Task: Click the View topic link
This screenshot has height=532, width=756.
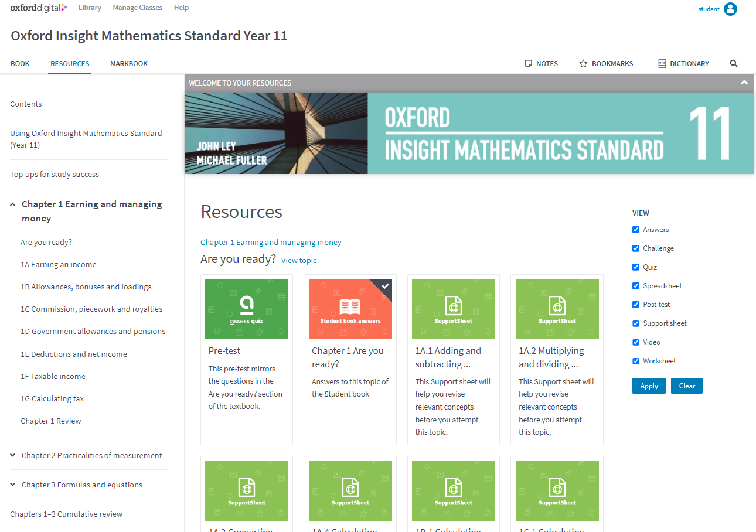Action: 299,260
